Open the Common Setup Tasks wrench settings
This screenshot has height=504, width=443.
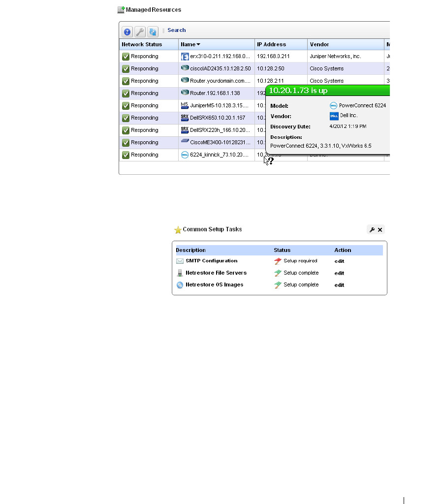click(x=372, y=229)
